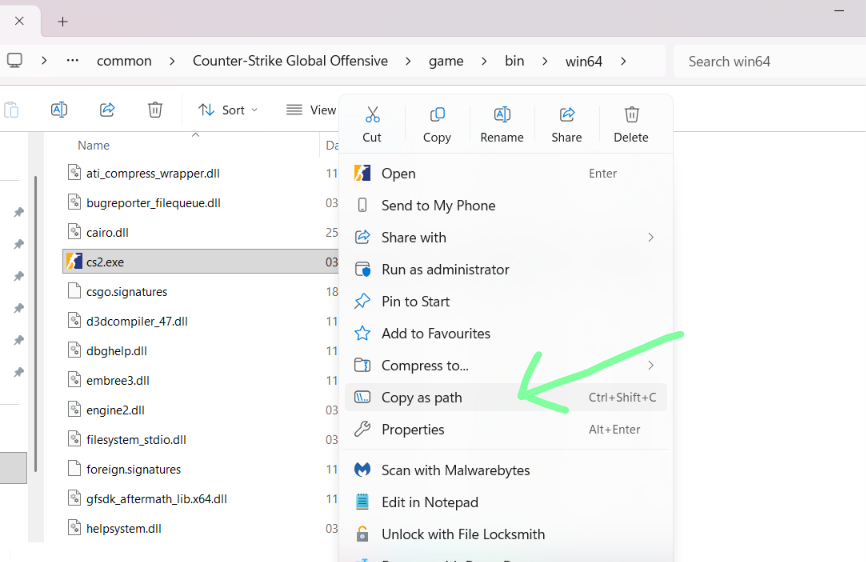This screenshot has height=562, width=866.
Task: Click engine2.dll file icon
Action: [74, 410]
